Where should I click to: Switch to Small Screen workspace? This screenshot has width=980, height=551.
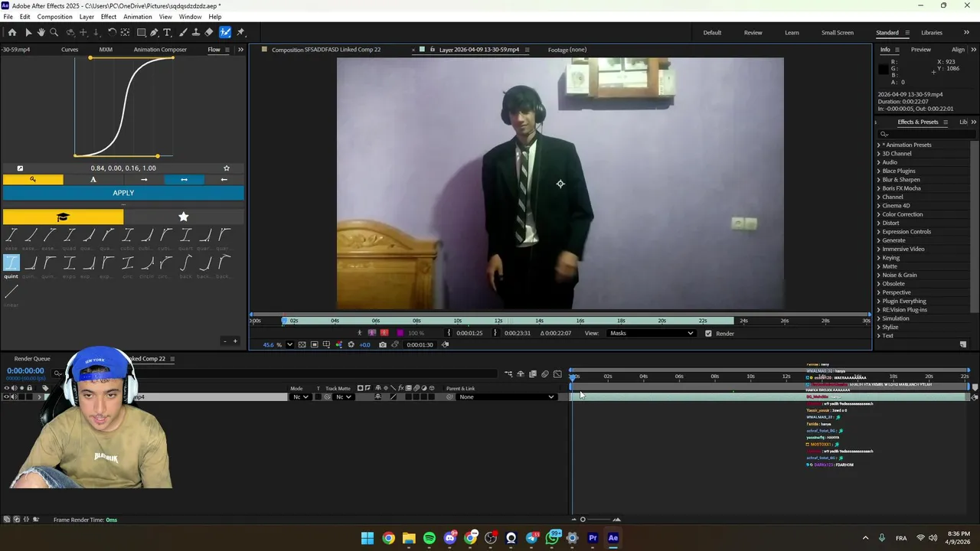(x=838, y=33)
